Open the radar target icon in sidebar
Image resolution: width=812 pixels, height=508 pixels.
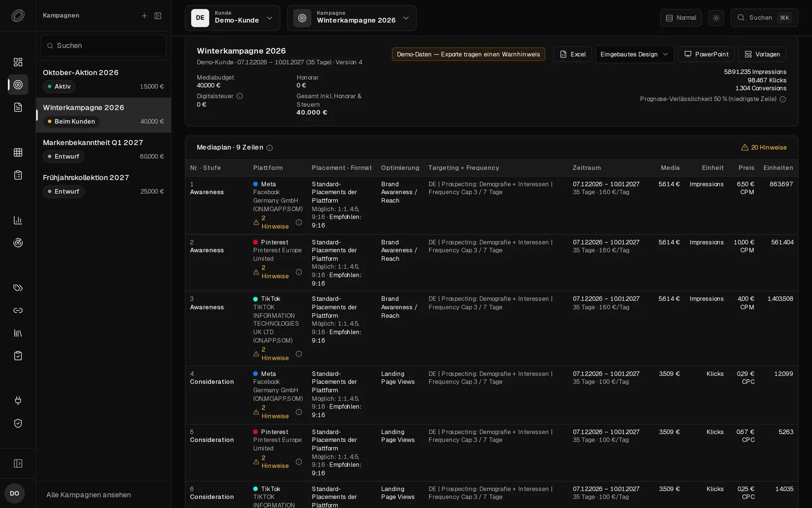click(18, 243)
